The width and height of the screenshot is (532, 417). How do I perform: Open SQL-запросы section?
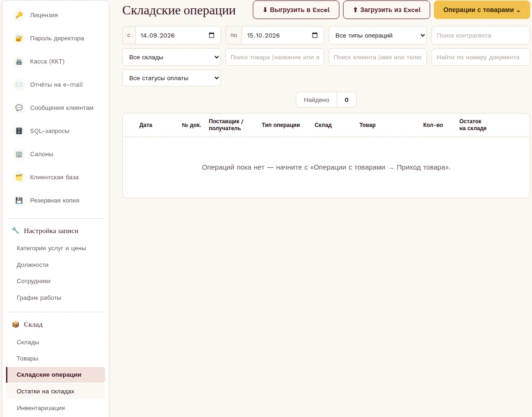pos(55,131)
